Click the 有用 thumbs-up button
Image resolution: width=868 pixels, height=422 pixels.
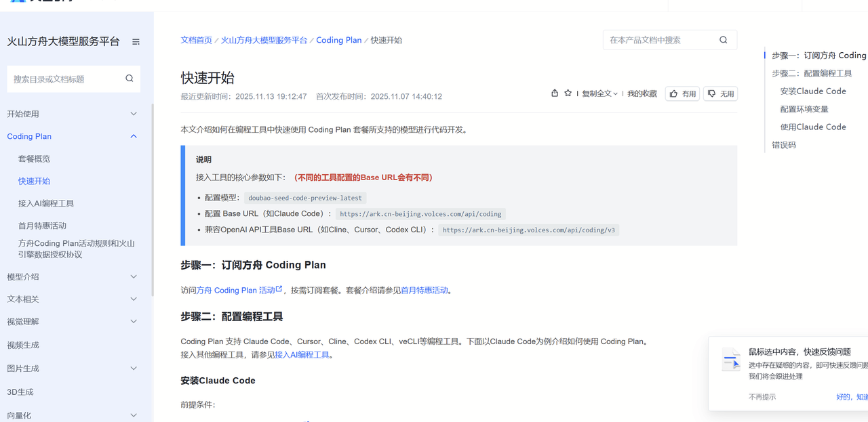pos(682,93)
